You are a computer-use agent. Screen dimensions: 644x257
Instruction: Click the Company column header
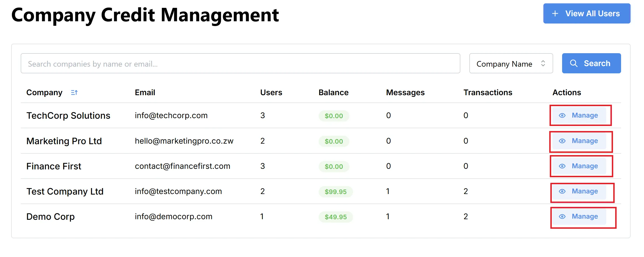(44, 92)
